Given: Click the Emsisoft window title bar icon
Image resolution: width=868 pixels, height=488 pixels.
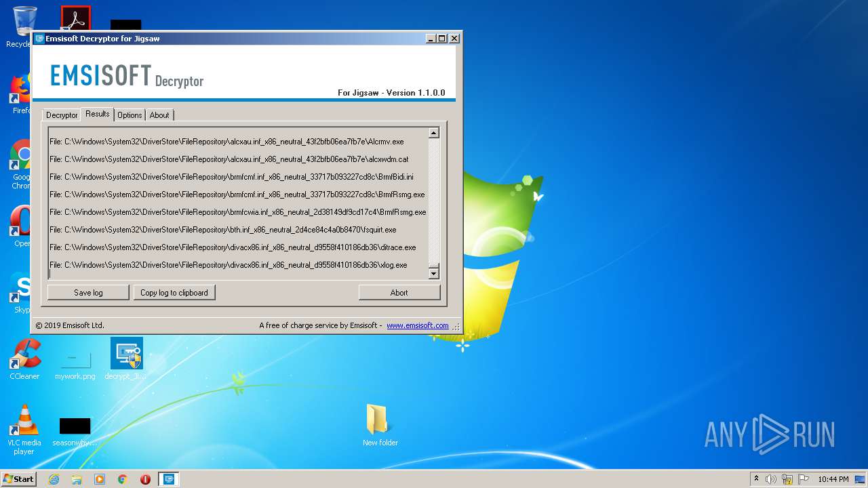Looking at the screenshot, I should 39,39.
